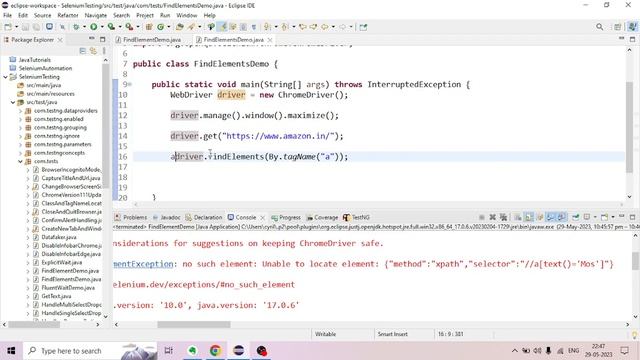Image resolution: width=640 pixels, height=360 pixels.
Task: Select the JavaTutorials project
Action: pos(35,60)
